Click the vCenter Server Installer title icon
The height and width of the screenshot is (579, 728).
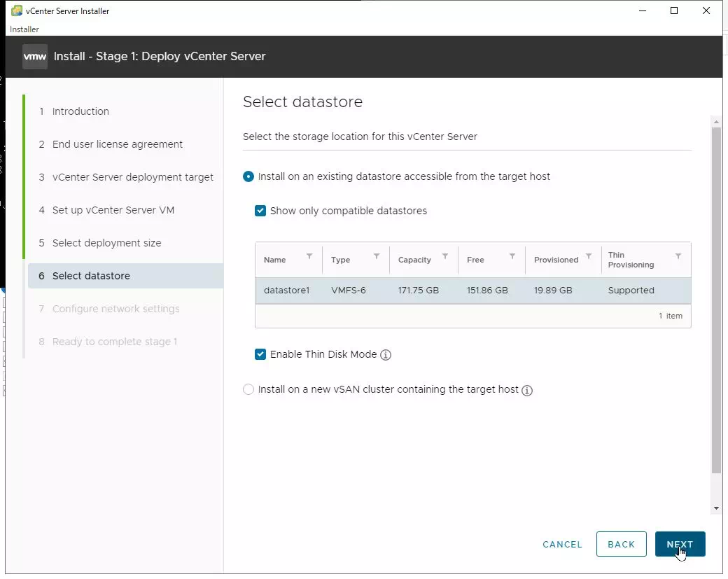coord(17,11)
